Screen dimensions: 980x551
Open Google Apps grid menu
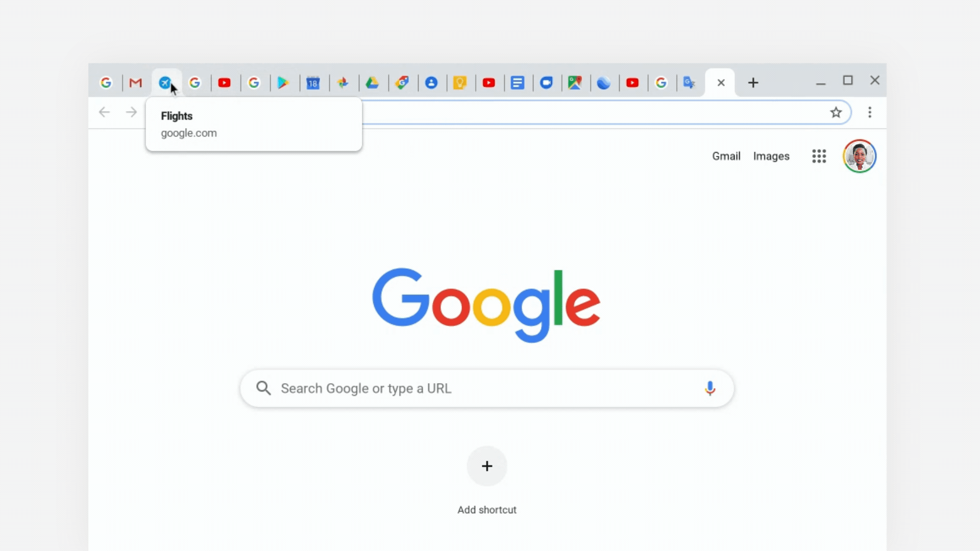click(819, 156)
